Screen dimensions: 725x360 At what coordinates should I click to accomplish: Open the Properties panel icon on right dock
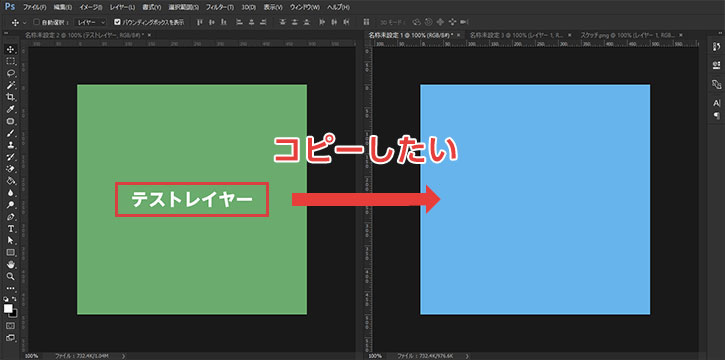[x=717, y=66]
